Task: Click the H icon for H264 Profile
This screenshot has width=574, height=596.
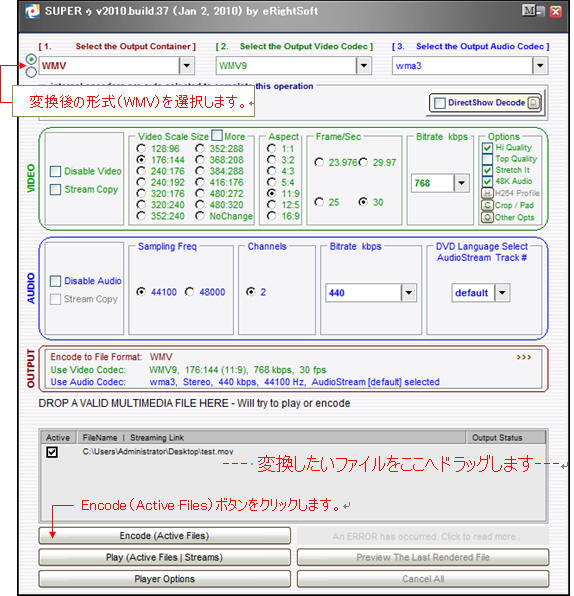Action: [x=487, y=193]
